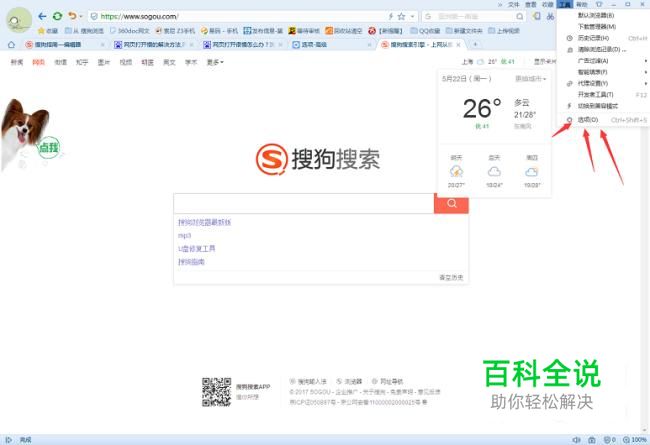Open 下载管理器 from the menu
This screenshot has height=445, width=650.
point(603,27)
